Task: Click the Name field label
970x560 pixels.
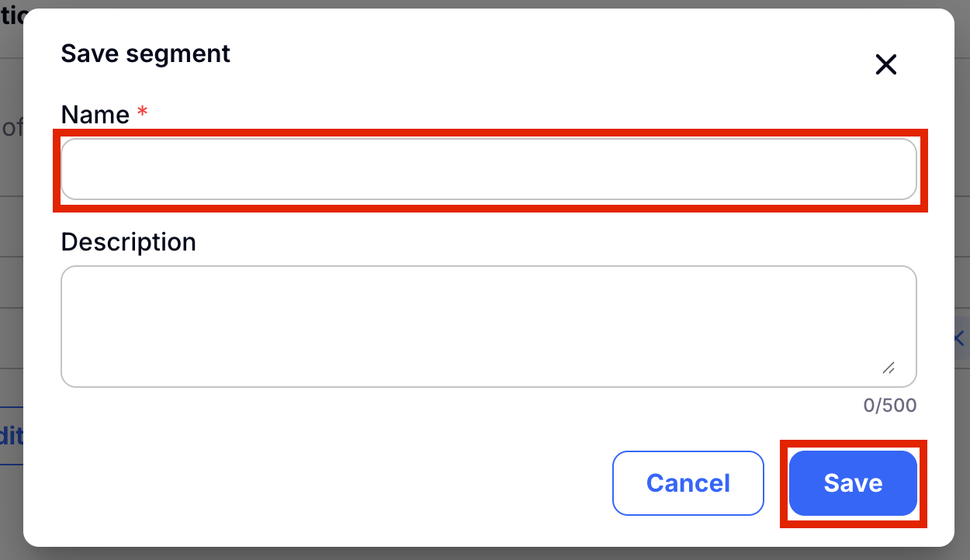Action: click(95, 115)
